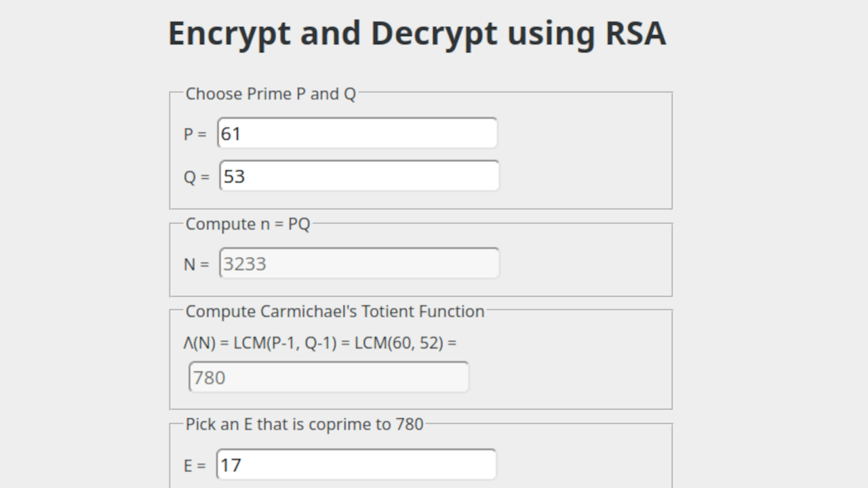Click the "Compute n = PQ" section heading
Image resolution: width=868 pixels, height=488 pixels.
(x=248, y=224)
